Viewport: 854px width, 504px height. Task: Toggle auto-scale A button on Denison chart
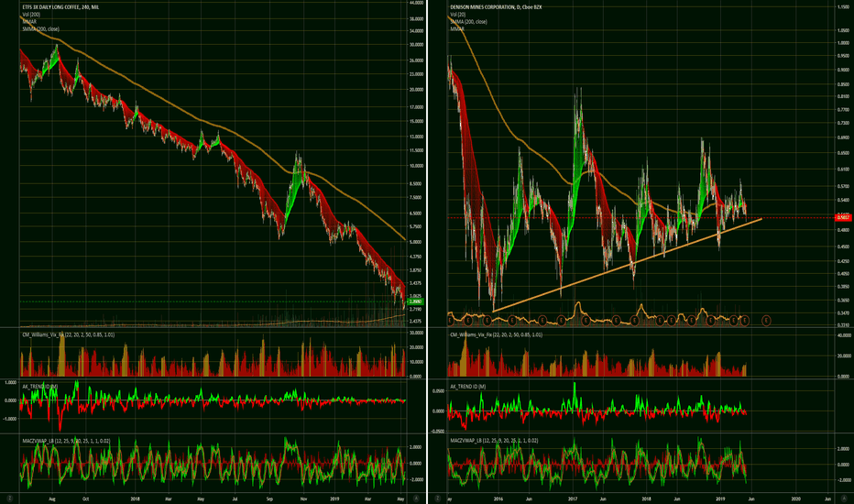pos(844,499)
